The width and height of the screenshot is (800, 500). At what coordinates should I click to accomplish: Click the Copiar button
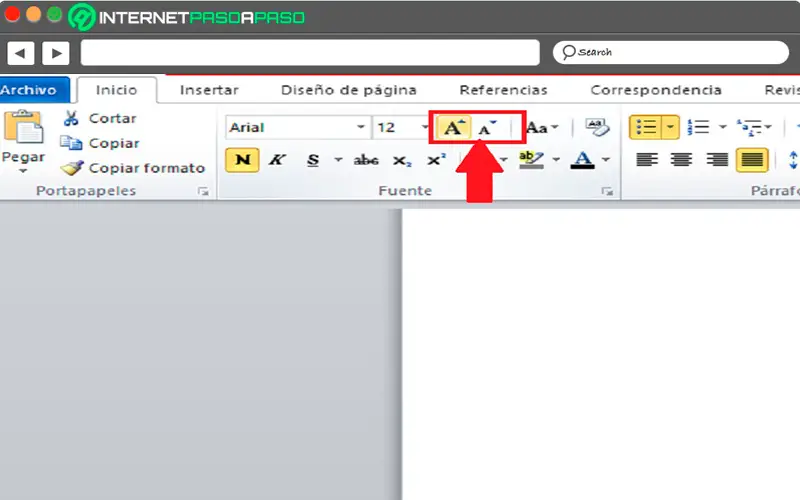(x=100, y=143)
